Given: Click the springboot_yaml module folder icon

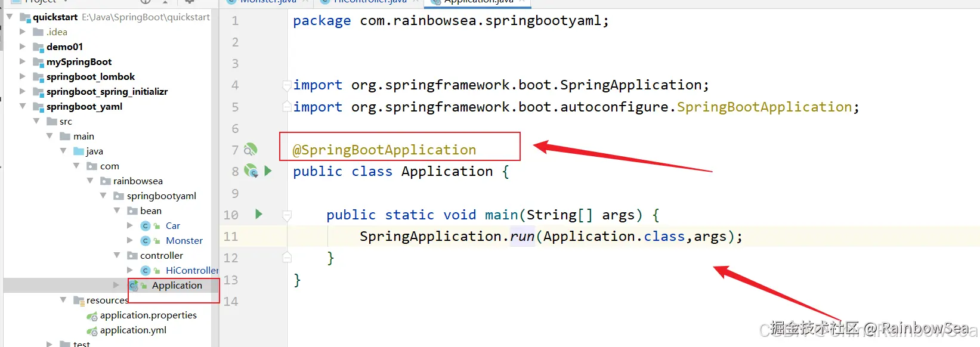Looking at the screenshot, I should [38, 107].
